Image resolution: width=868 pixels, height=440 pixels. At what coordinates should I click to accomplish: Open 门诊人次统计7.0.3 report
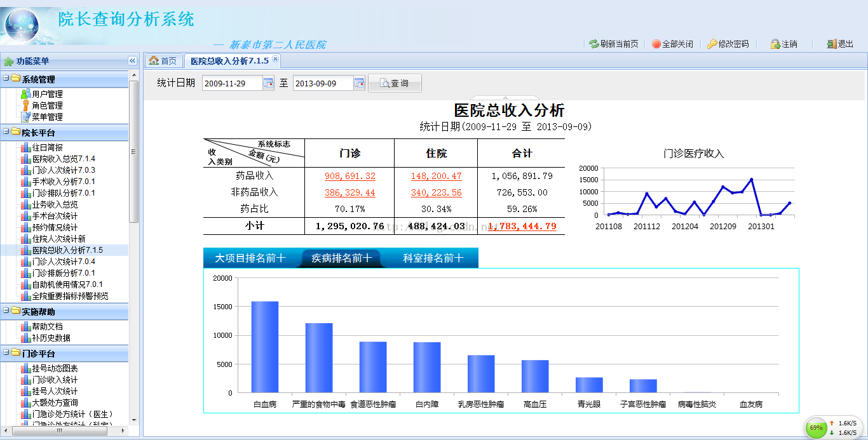click(x=64, y=170)
